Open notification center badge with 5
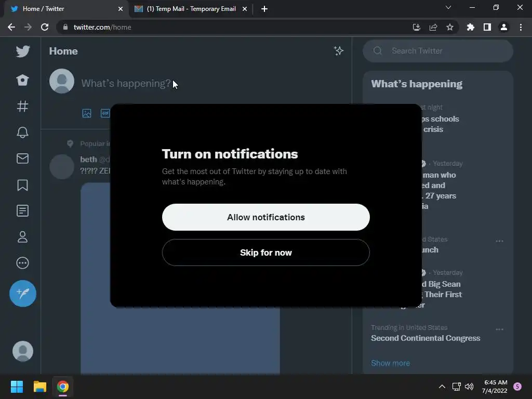Image resolution: width=532 pixels, height=399 pixels. pos(517,387)
